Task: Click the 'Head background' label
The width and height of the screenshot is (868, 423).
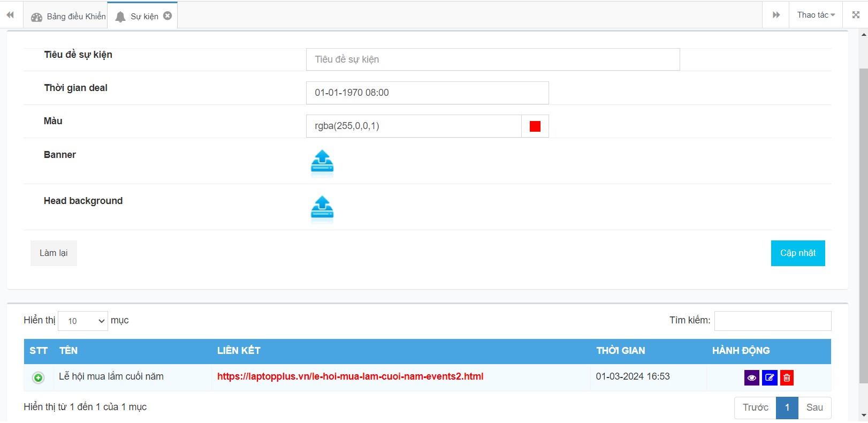Action: [83, 201]
